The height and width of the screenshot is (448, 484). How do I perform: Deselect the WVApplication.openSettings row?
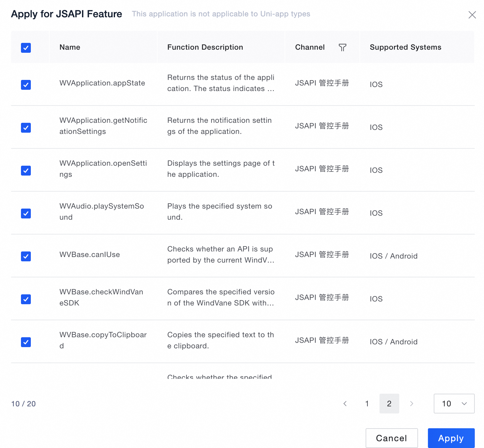coord(26,170)
